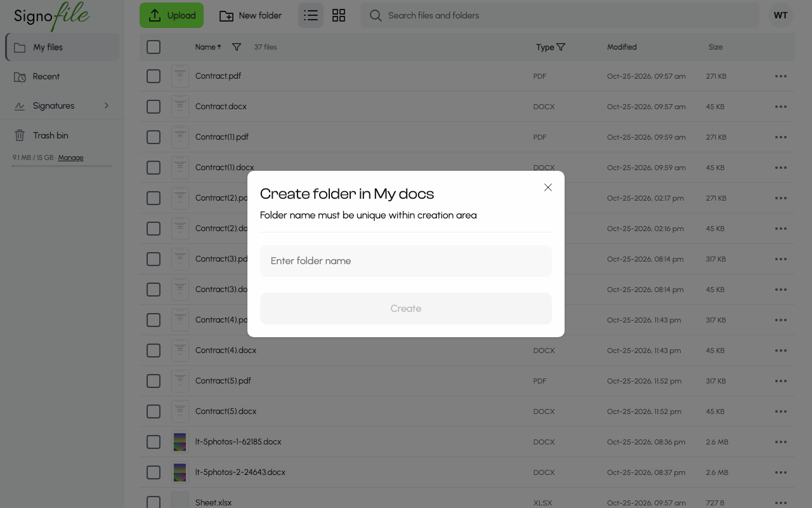
Task: Select checkbox for Contract(5).docx
Action: click(x=154, y=411)
